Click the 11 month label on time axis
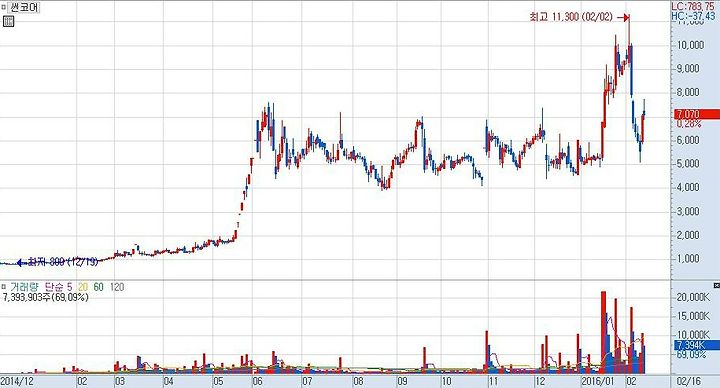Image resolution: width=720 pixels, height=388 pixels. (x=494, y=382)
